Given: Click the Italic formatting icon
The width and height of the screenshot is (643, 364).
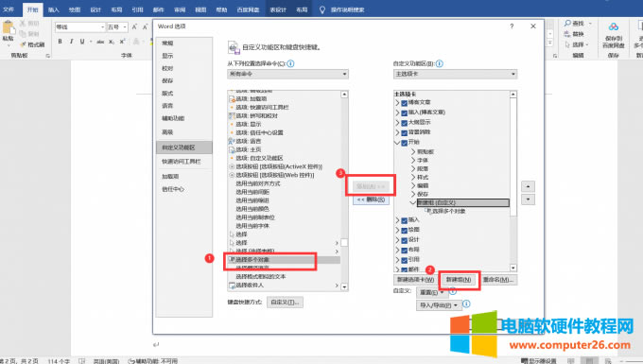Looking at the screenshot, I should point(71,42).
